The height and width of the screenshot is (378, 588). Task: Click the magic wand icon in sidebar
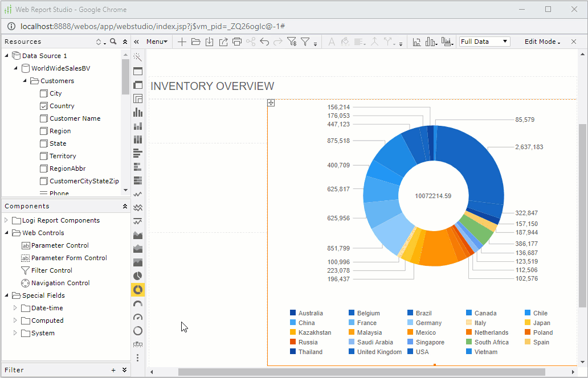click(x=137, y=57)
